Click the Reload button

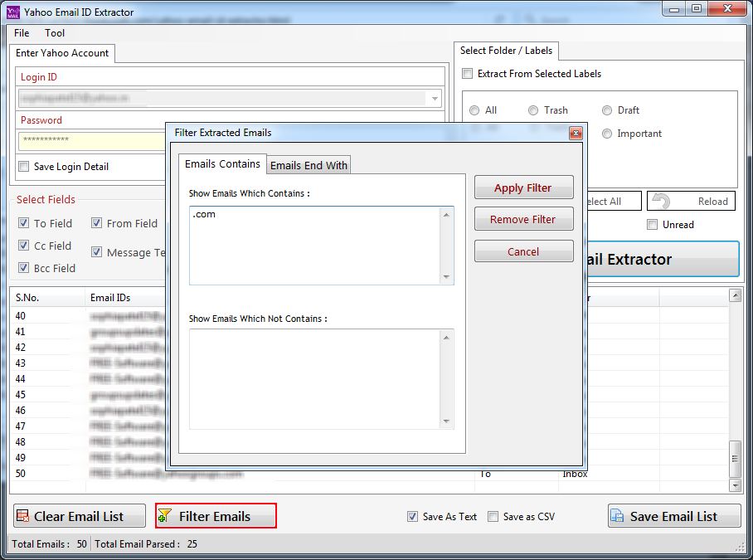[x=691, y=201]
